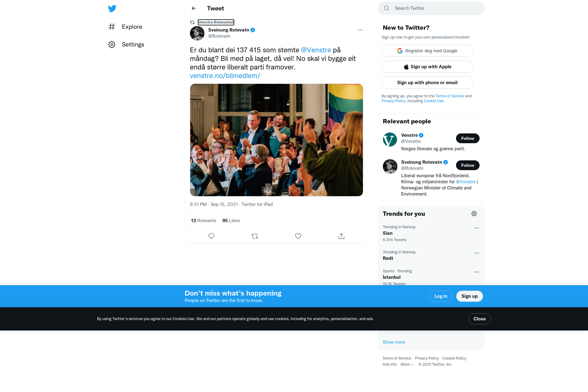Click the Twitter bird logo

click(112, 9)
